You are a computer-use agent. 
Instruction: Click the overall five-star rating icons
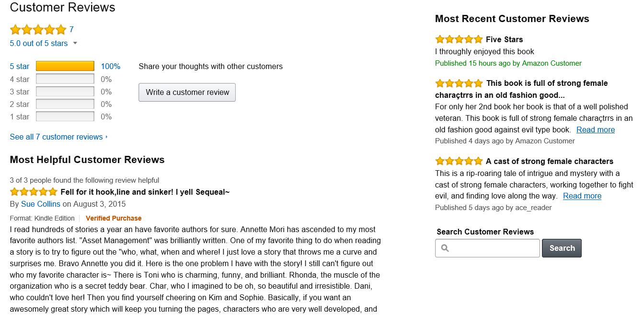(x=38, y=30)
